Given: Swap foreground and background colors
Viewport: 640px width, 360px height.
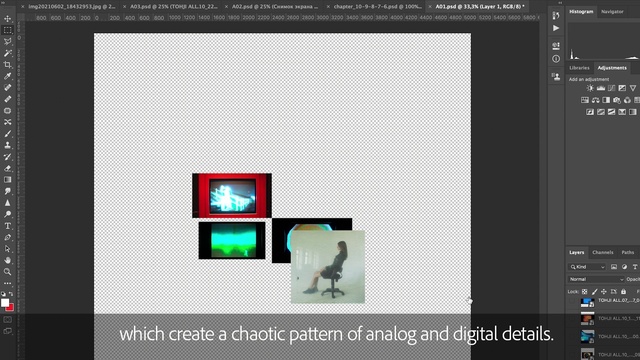Looking at the screenshot, I should click(x=11, y=294).
